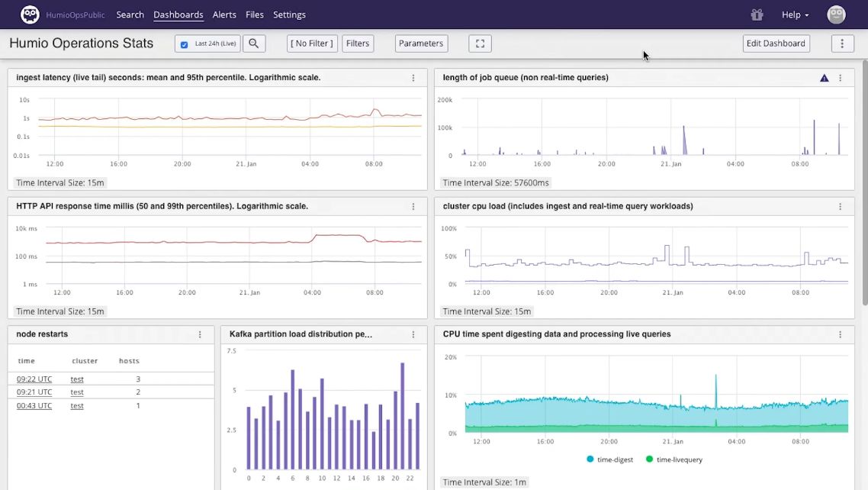
Task: Open HTTP API response time widget menu
Action: pyautogui.click(x=413, y=207)
